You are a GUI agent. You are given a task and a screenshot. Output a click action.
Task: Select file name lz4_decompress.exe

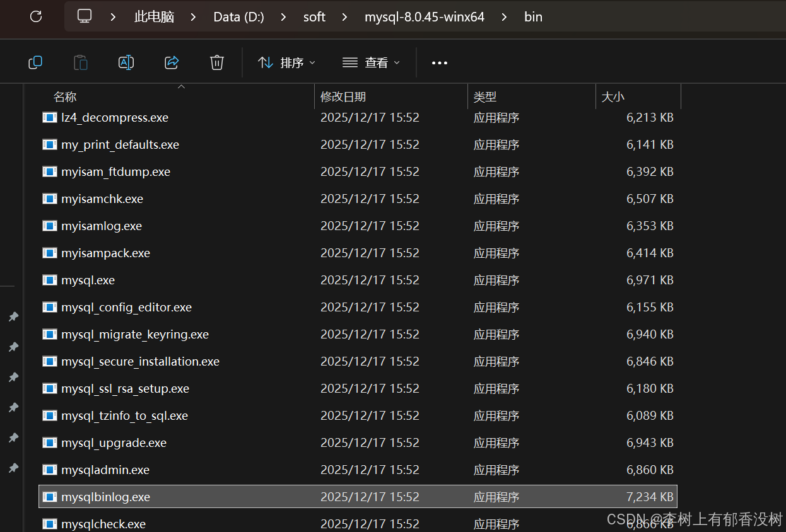(x=115, y=117)
